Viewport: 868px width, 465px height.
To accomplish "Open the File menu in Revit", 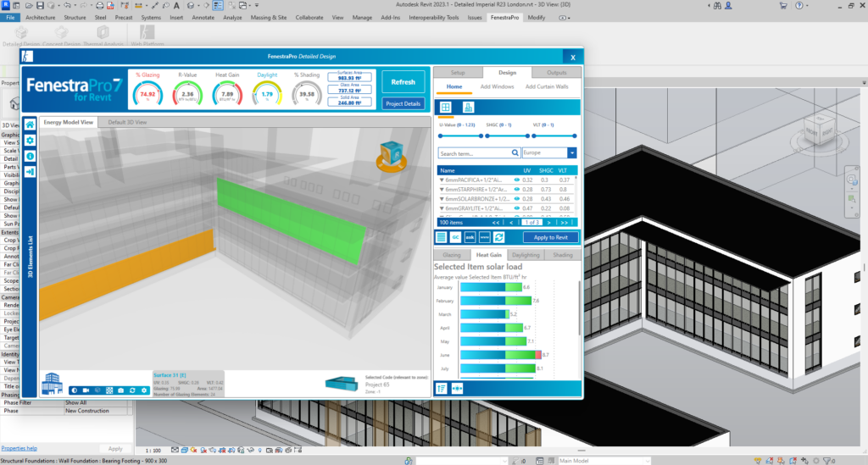I will pos(10,18).
